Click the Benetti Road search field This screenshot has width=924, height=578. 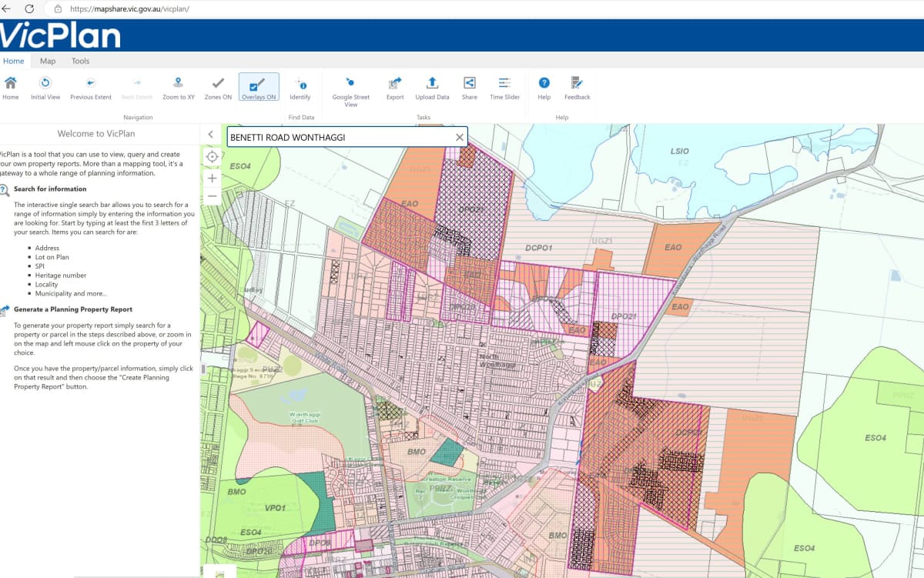point(339,137)
